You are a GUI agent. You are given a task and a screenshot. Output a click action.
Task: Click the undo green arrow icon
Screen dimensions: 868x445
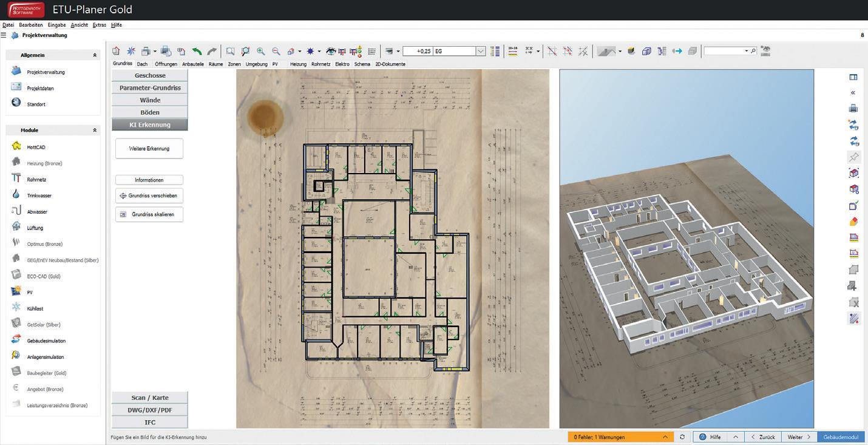(x=197, y=52)
